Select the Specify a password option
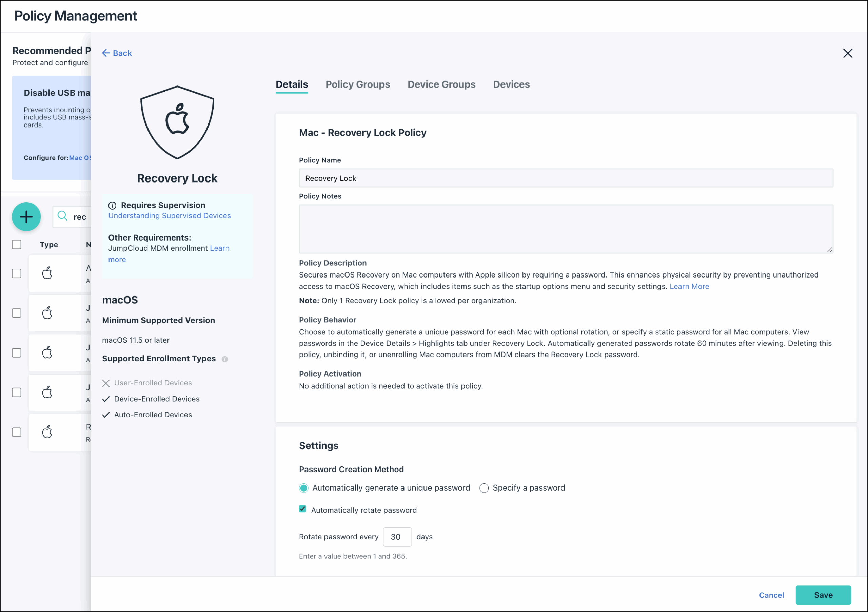868x612 pixels. coord(484,488)
